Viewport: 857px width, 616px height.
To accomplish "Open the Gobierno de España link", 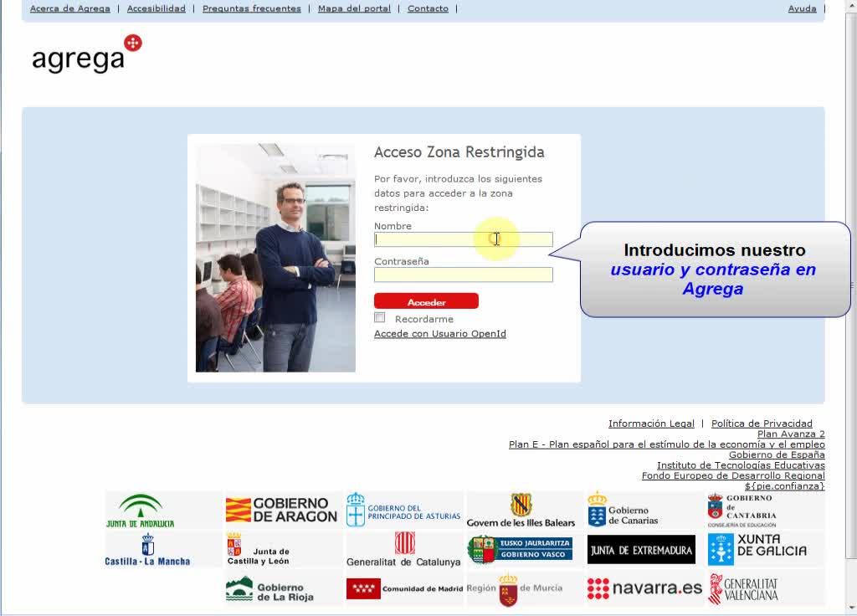I will coord(777,454).
